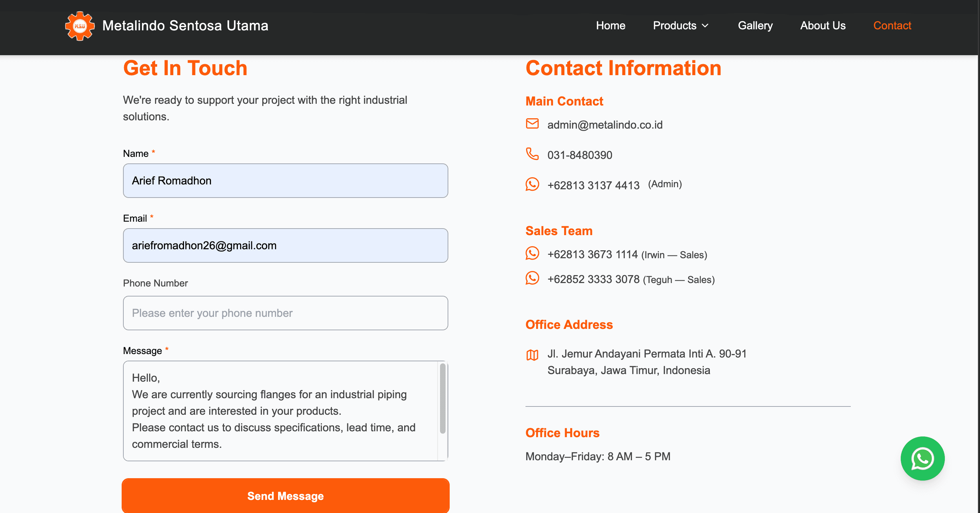Click the admin@metalindo.co.id email link

[x=604, y=125]
